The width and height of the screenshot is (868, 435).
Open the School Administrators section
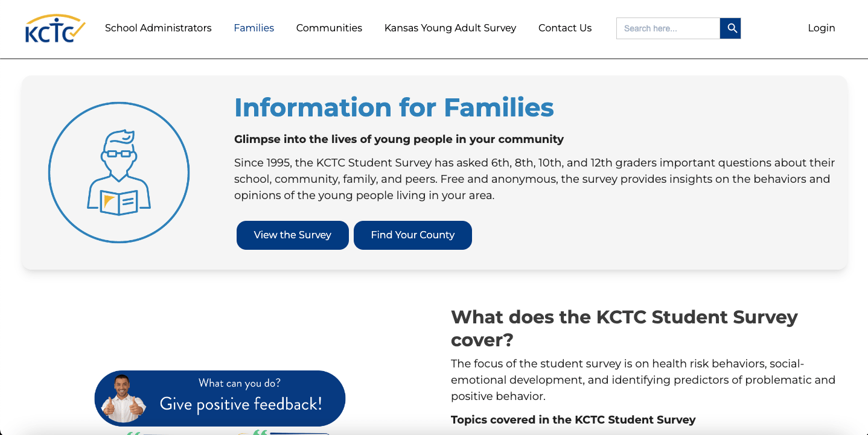point(158,28)
